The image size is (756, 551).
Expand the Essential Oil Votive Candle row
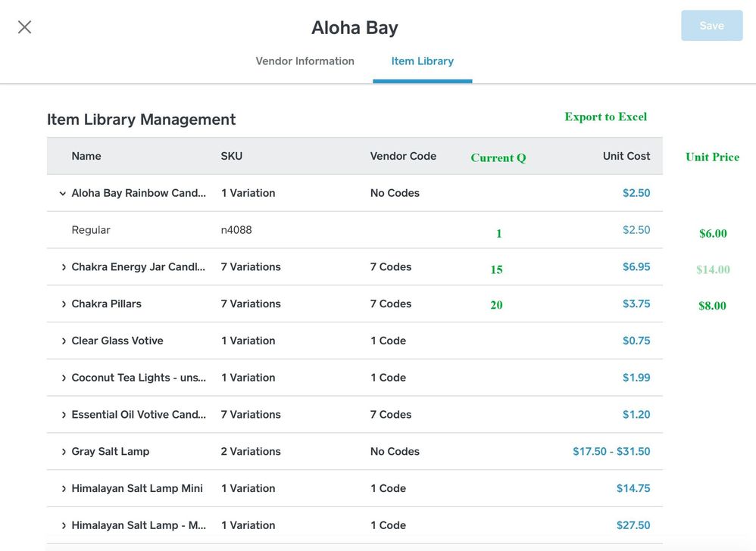(64, 415)
